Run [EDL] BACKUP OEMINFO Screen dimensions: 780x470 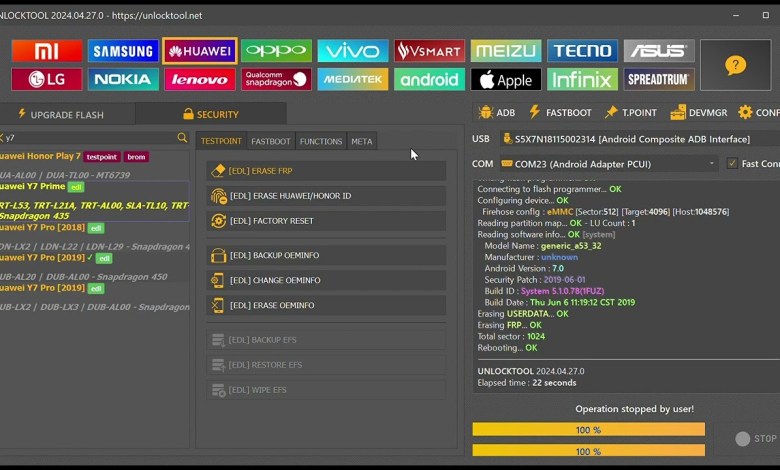(326, 255)
